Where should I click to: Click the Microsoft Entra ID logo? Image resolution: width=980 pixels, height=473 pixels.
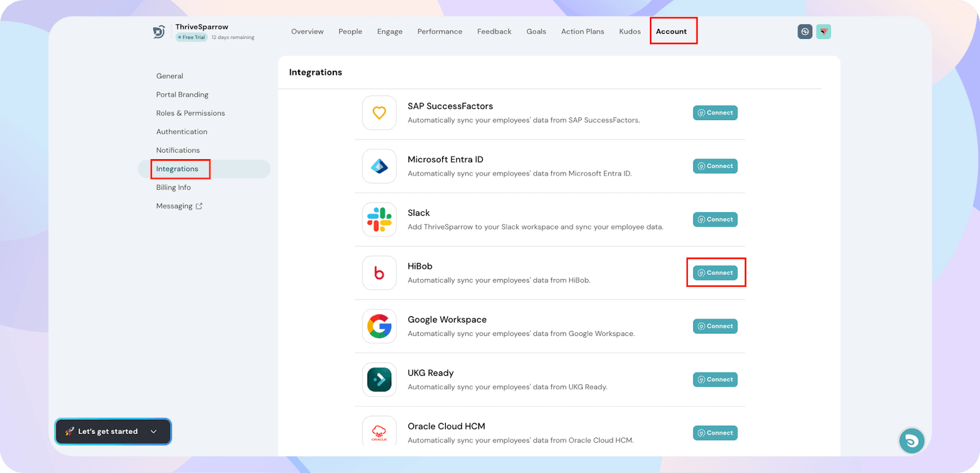click(x=379, y=166)
